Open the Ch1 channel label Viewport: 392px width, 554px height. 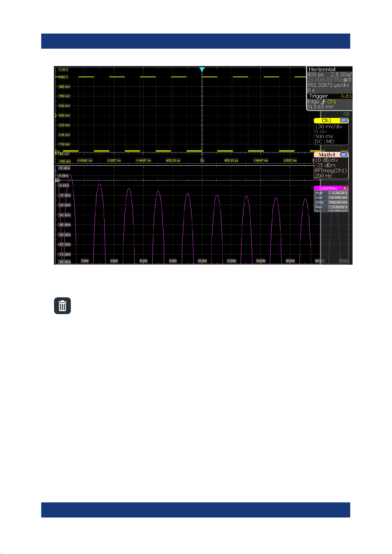pyautogui.click(x=327, y=121)
